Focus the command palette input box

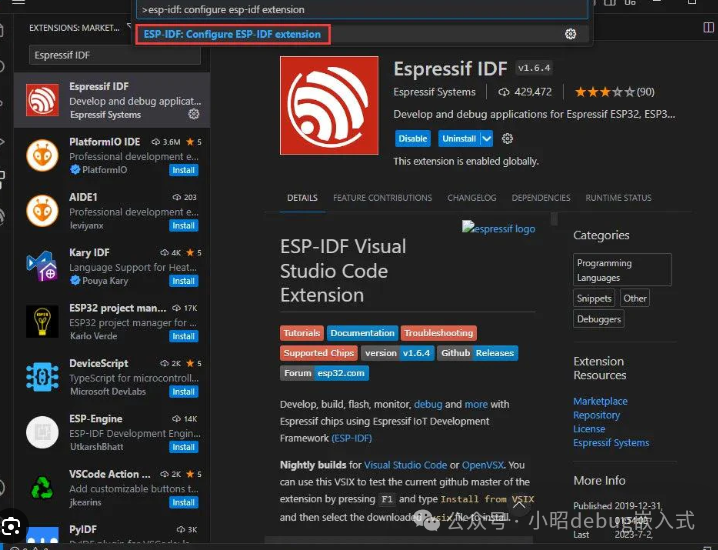pos(362,9)
